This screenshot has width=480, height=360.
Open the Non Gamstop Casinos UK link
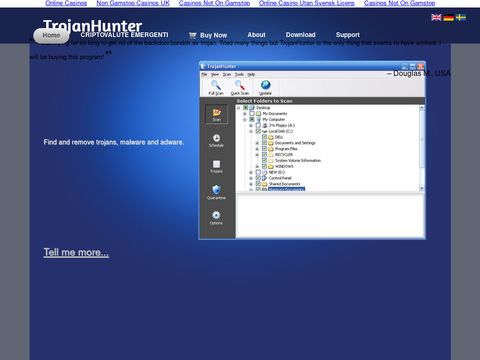[133, 3]
